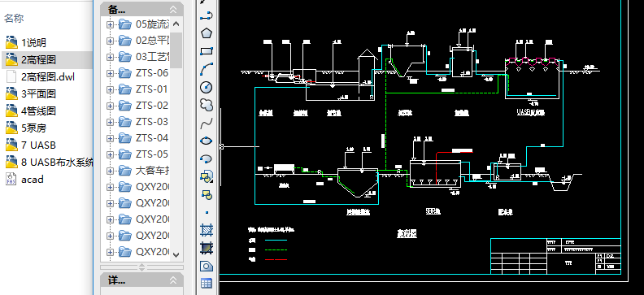The height and width of the screenshot is (295, 644).
Task: Collapse the 详... panel with its chevron
Action: 173,280
